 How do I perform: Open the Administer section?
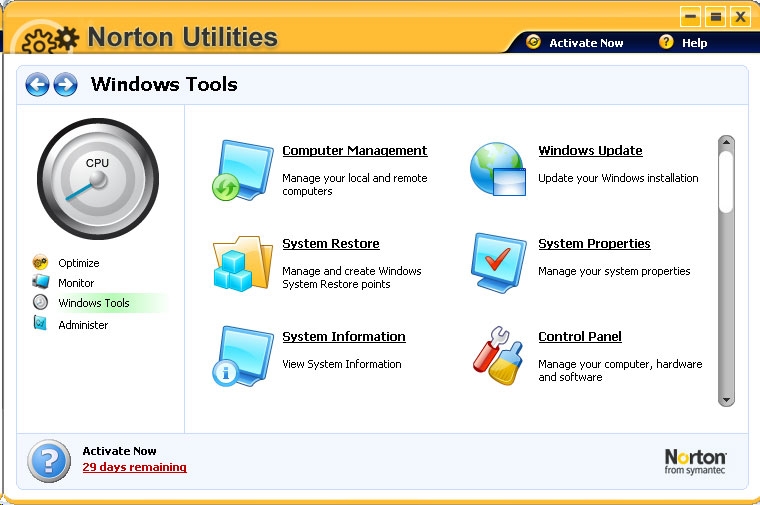[x=83, y=325]
